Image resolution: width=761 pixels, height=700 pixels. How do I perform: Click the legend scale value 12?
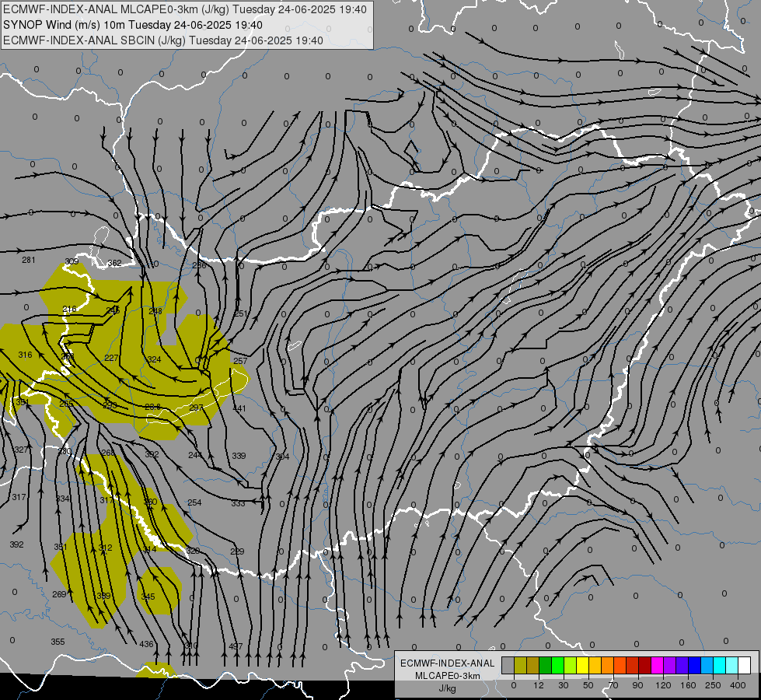click(538, 685)
